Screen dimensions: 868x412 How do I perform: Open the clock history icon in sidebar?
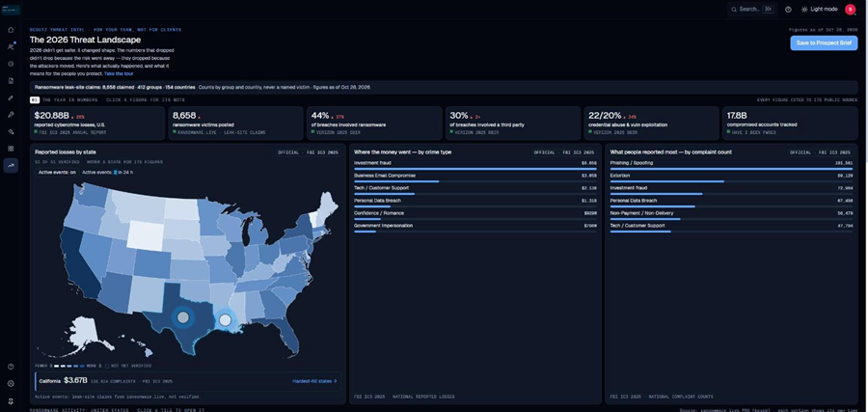pyautogui.click(x=11, y=64)
